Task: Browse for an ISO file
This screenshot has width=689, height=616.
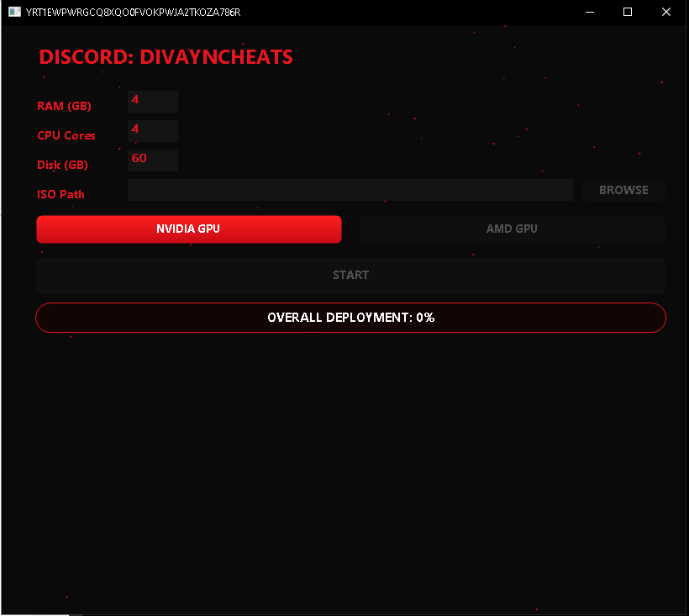Action: [x=623, y=190]
